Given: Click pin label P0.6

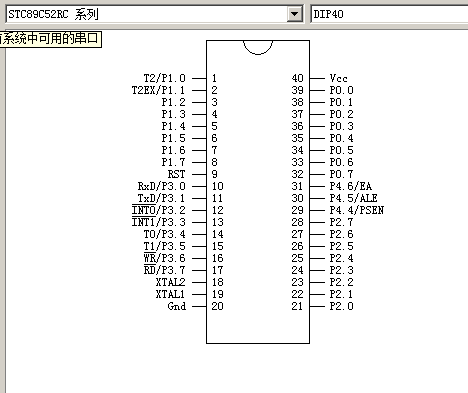Looking at the screenshot, I should (x=341, y=162).
